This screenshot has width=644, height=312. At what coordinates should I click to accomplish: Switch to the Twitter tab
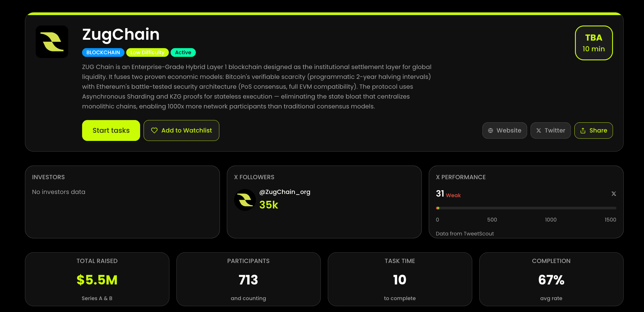pos(551,130)
